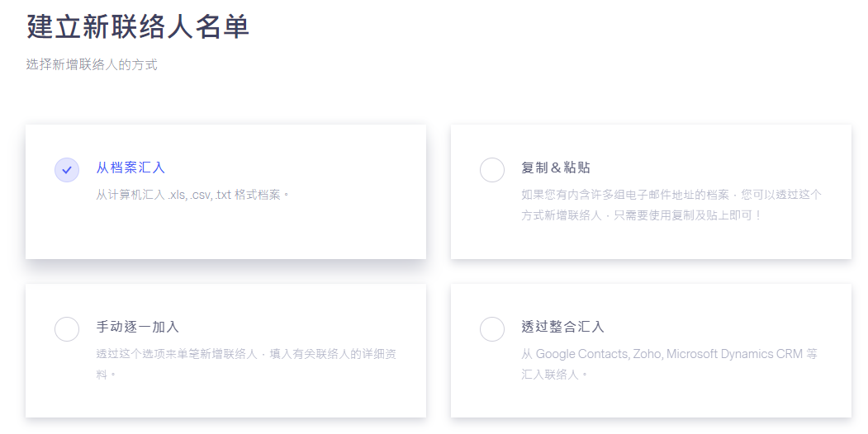Viewport: 868px width, 434px height.
Task: Choose the 手动逐一加入 radio button
Action: [67, 329]
